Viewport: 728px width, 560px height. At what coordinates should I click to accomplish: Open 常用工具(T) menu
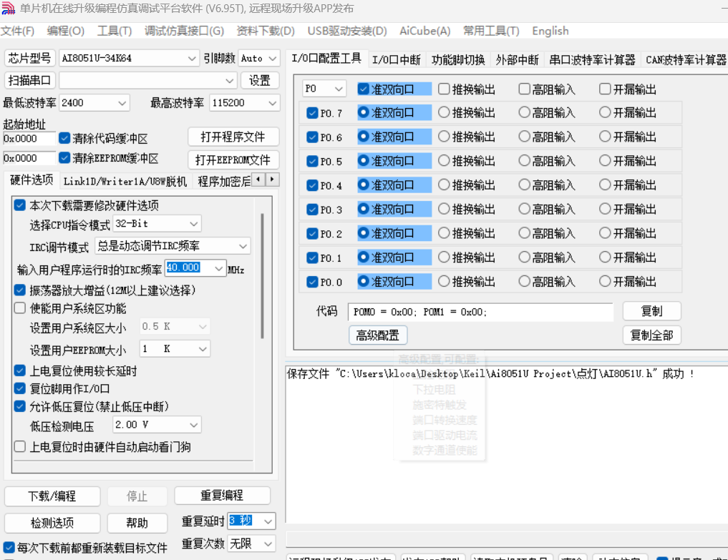click(x=491, y=31)
